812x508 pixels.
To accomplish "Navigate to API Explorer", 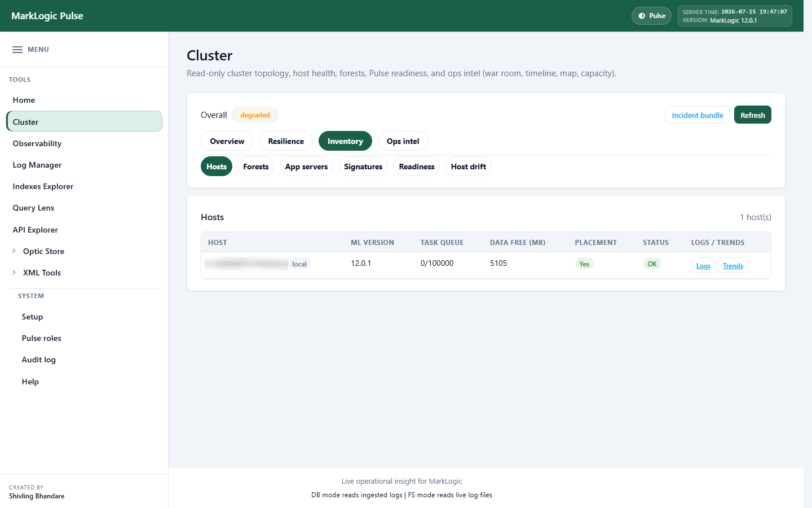I will (x=84, y=230).
